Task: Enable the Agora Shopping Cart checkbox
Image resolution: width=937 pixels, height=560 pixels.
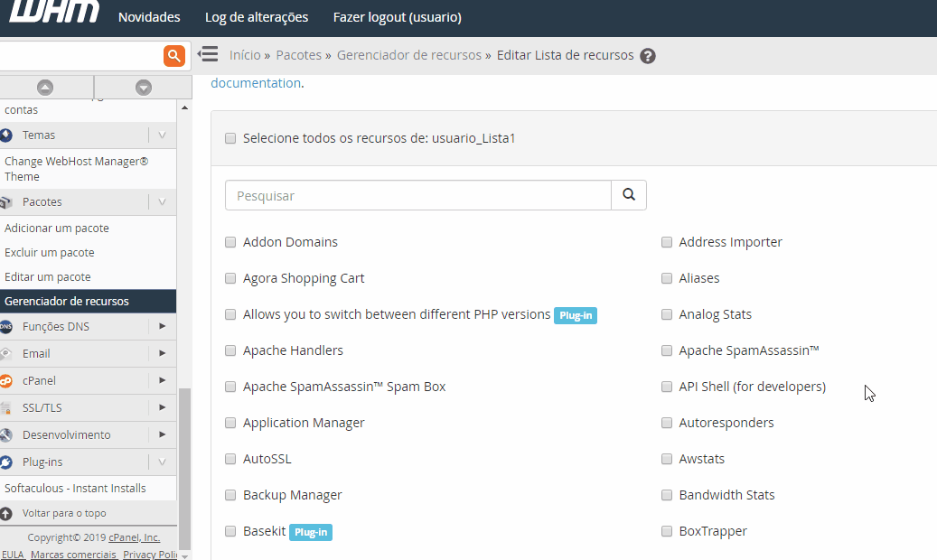Action: click(230, 278)
